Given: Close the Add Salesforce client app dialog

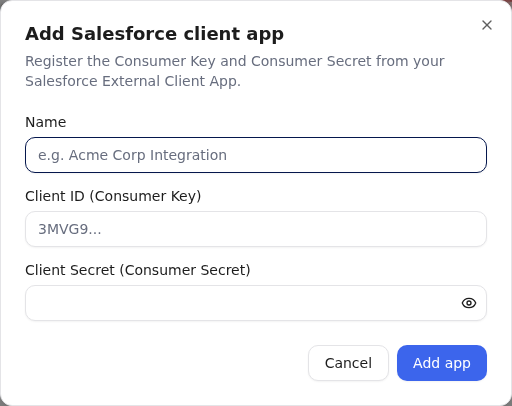Looking at the screenshot, I should point(487,25).
